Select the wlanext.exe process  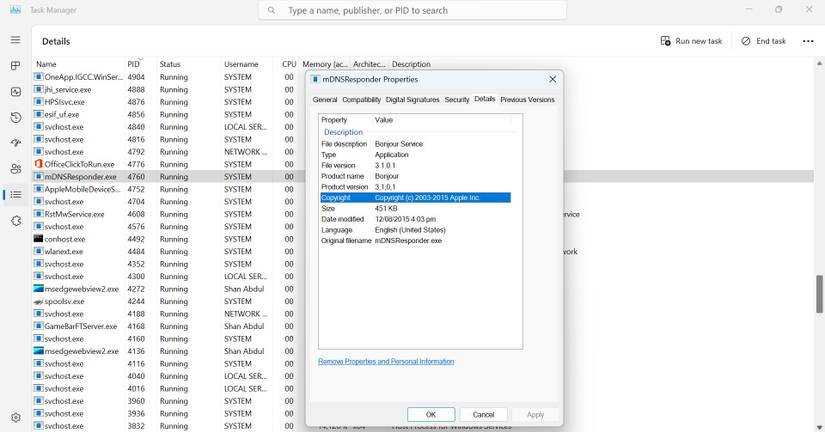[x=64, y=252]
